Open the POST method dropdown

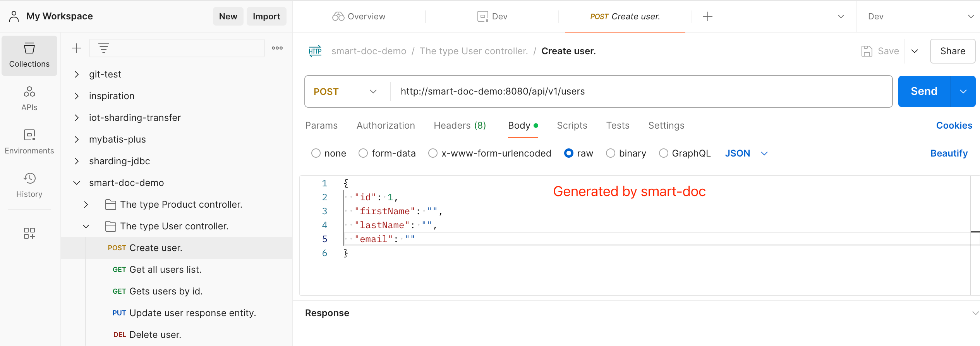(x=345, y=91)
